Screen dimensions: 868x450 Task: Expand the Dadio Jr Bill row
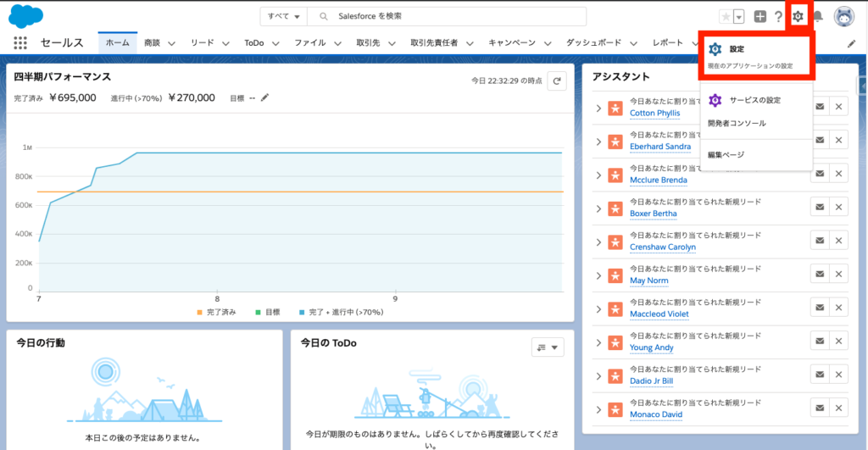coord(598,376)
